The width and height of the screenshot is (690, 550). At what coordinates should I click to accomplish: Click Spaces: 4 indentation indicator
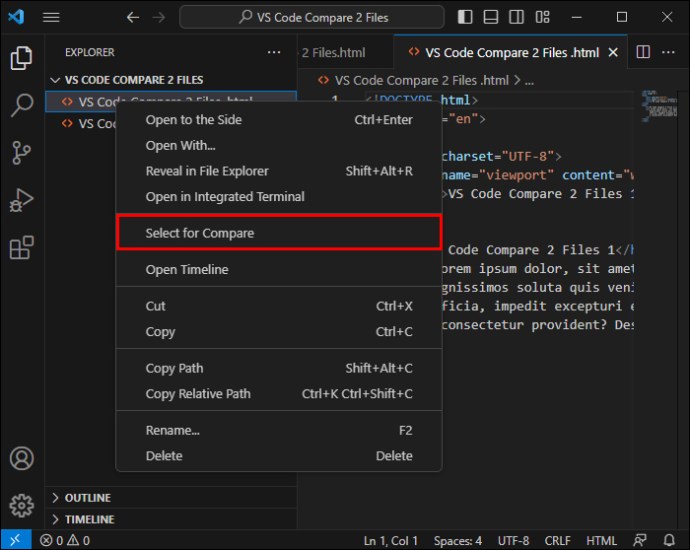tap(458, 540)
